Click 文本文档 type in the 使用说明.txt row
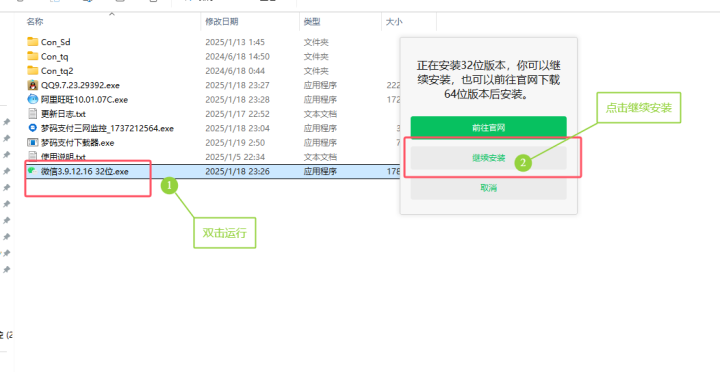The image size is (720, 372). click(320, 157)
